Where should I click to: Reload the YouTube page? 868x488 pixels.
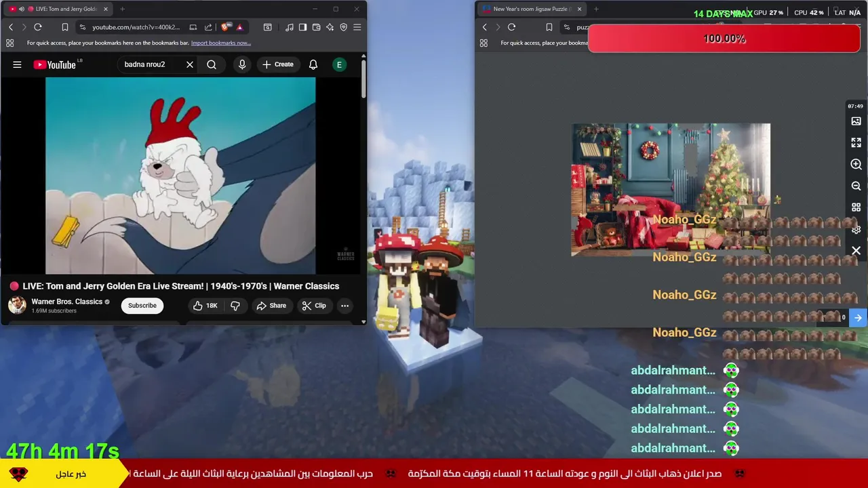[38, 27]
